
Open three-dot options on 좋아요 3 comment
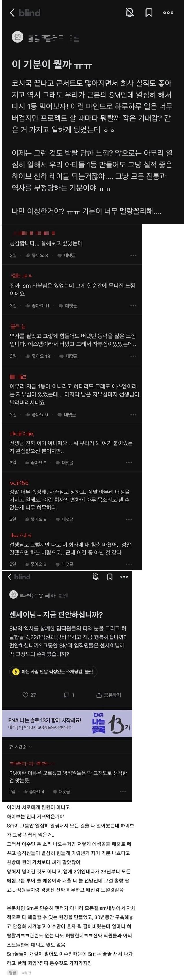133,255
